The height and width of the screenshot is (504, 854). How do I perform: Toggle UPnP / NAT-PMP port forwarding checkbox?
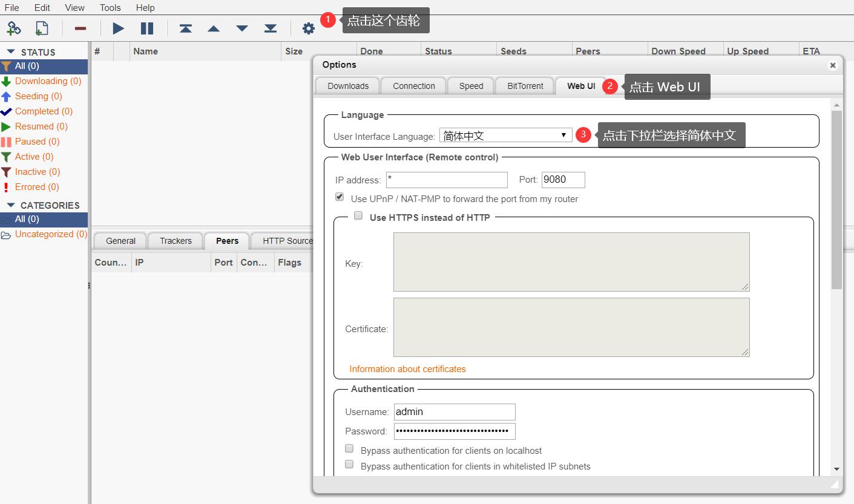[340, 197]
